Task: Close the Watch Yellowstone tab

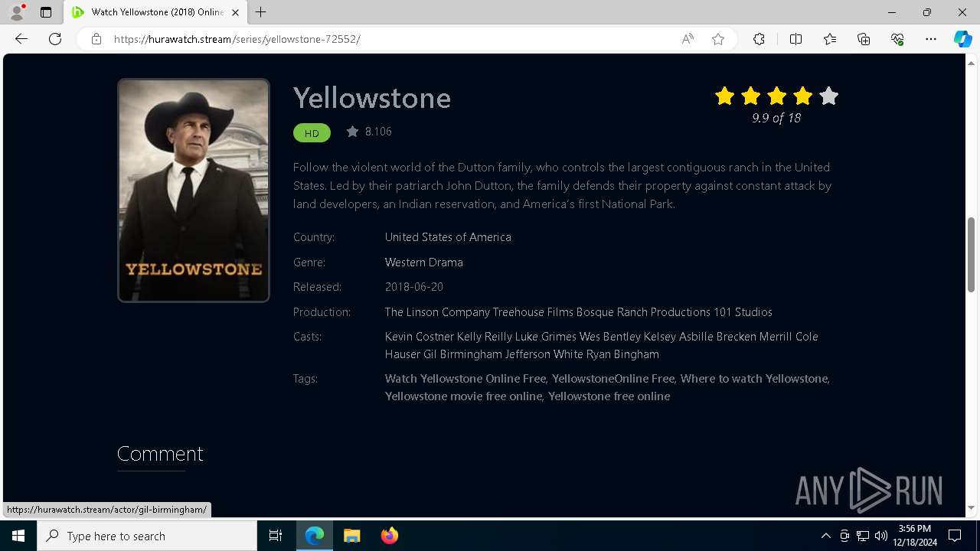Action: (236, 12)
